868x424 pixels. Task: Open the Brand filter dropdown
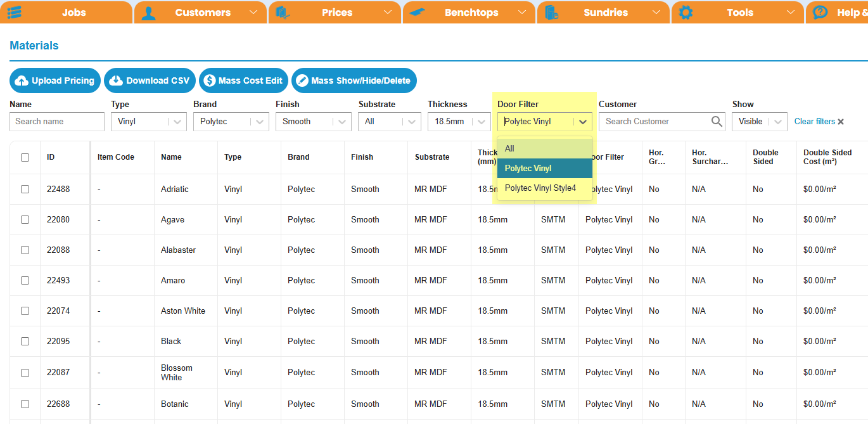point(231,122)
